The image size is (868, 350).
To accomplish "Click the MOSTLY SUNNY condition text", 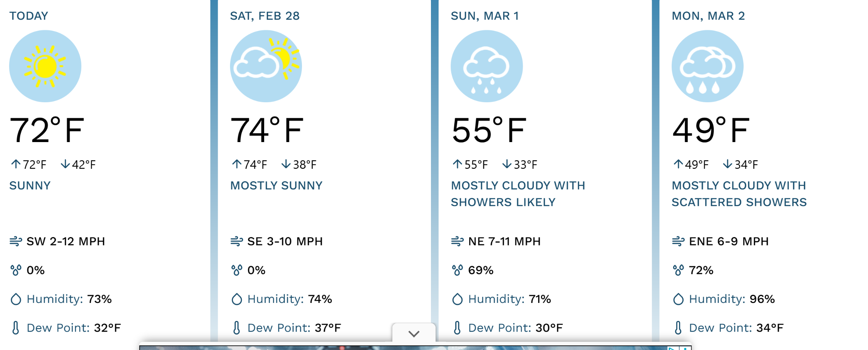I will click(276, 186).
